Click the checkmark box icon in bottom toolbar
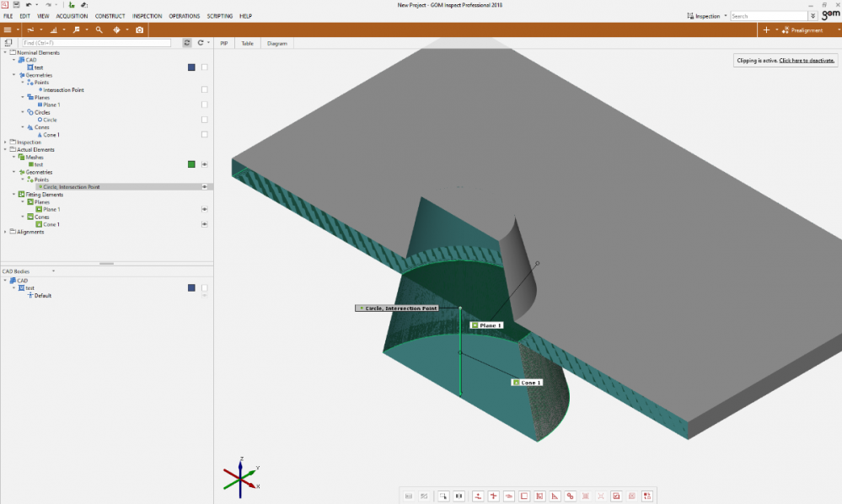Viewport: 842px width, 504px height. pyautogui.click(x=616, y=496)
